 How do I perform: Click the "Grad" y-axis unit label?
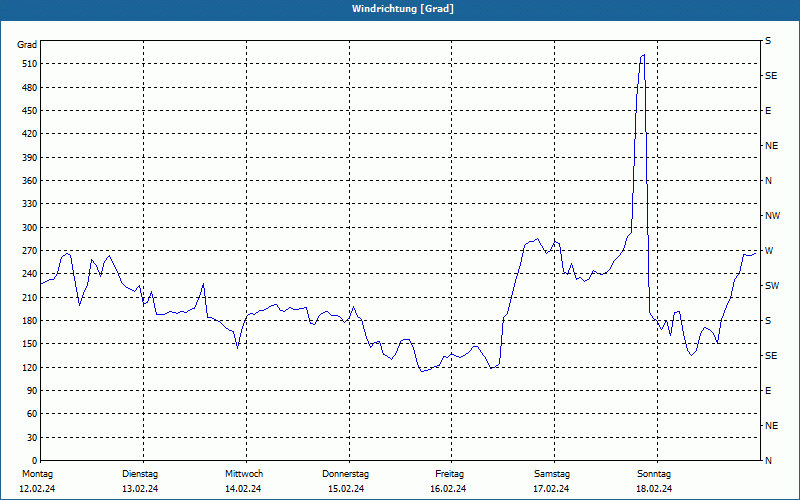(27, 45)
